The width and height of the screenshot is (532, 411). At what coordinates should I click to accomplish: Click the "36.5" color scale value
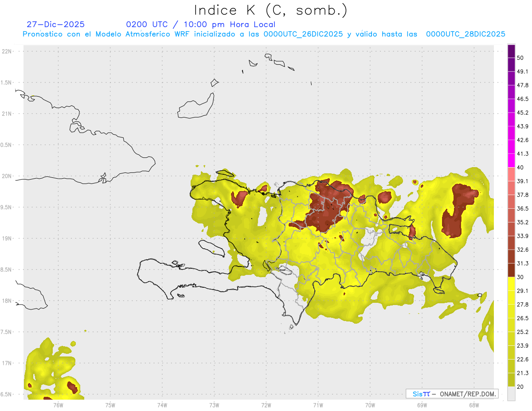(x=523, y=208)
